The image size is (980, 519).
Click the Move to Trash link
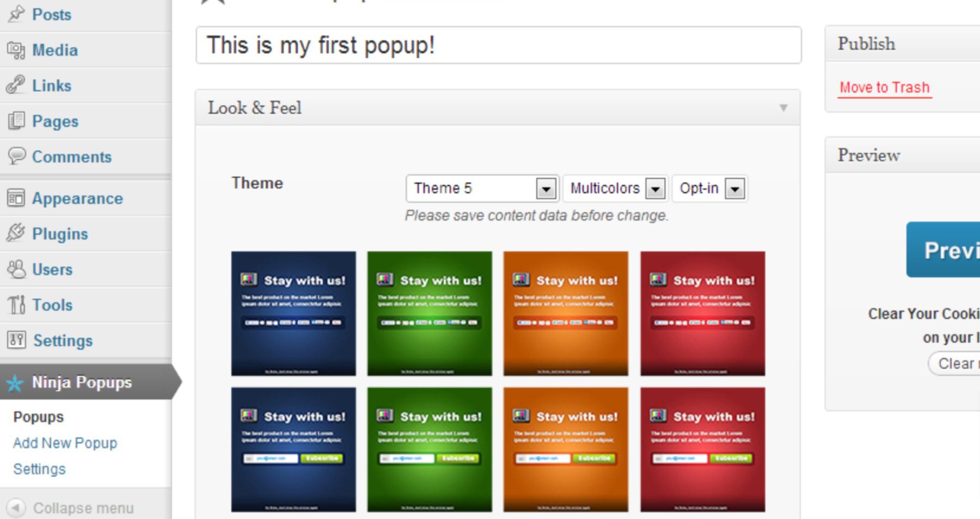click(x=884, y=87)
